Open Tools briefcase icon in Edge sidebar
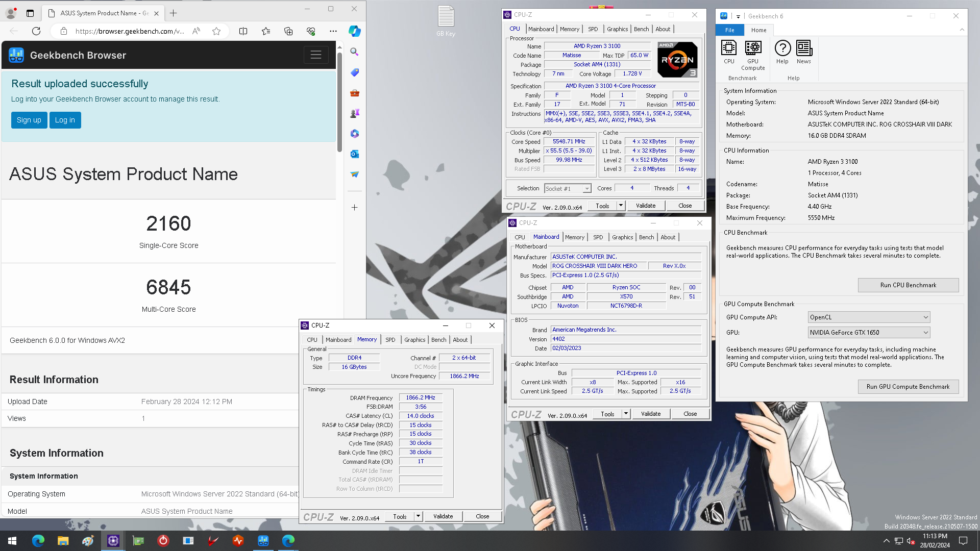This screenshot has width=980, height=551. click(355, 93)
